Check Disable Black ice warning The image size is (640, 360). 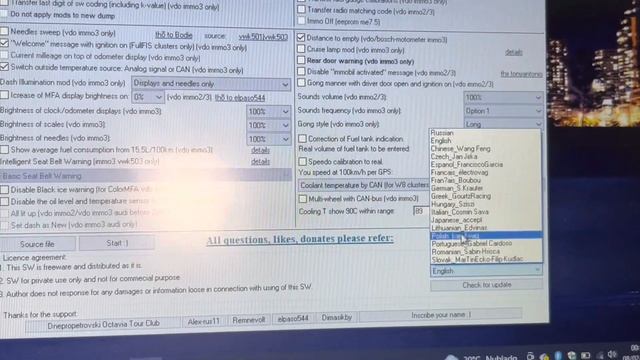point(4,190)
